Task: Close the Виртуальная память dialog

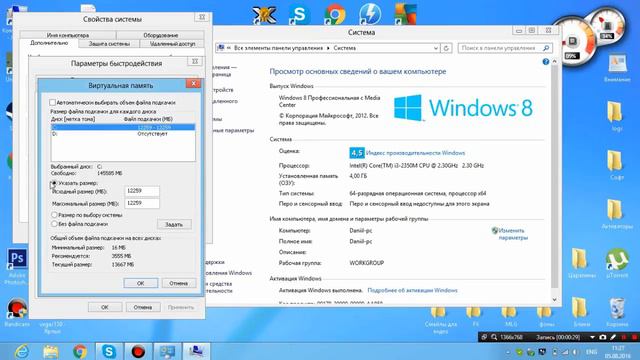Action: tap(193, 83)
